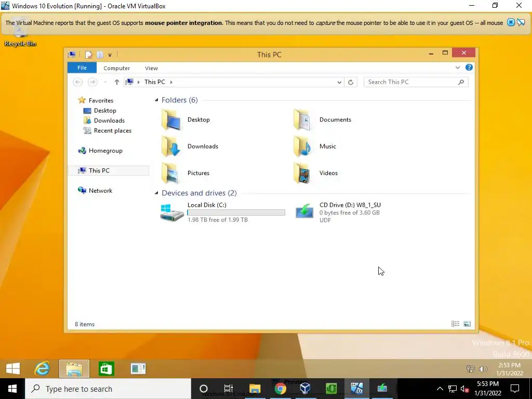This screenshot has width=532, height=399.
Task: Dismiss the mouse integration notification
Action: coord(511,23)
